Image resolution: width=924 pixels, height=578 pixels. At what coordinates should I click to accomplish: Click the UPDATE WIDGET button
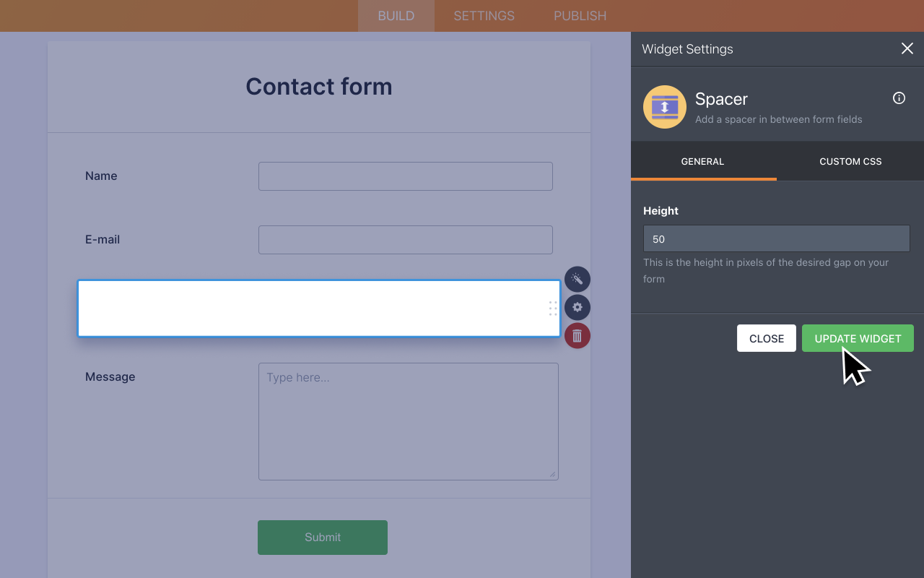tap(858, 337)
